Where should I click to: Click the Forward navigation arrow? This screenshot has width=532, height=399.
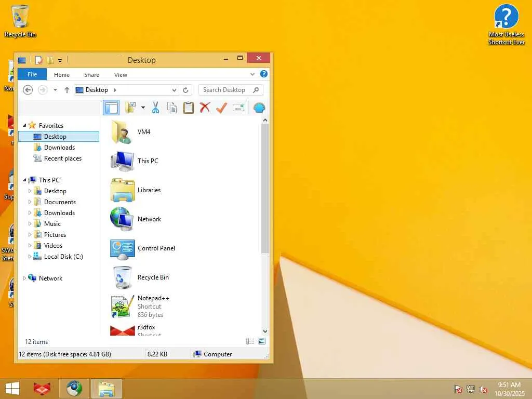click(43, 90)
